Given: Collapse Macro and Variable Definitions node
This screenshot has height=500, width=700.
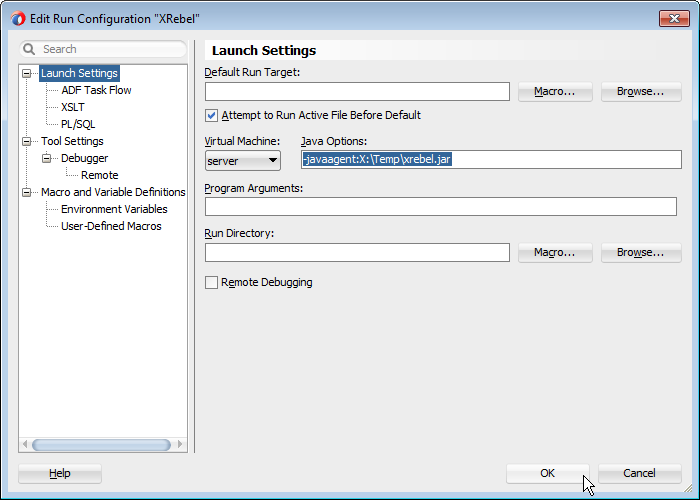Looking at the screenshot, I should tap(27, 192).
